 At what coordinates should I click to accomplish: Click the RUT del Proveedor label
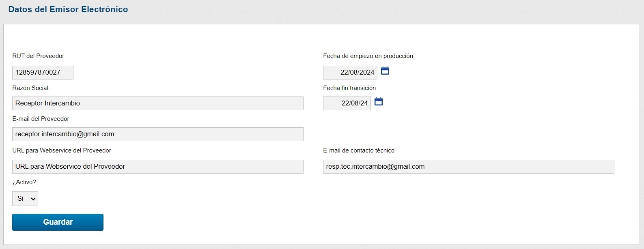tap(38, 56)
